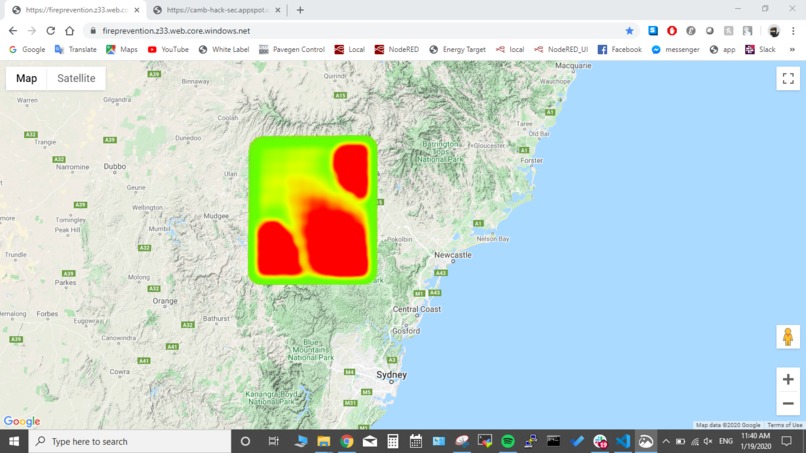Open the NodeRED_UI bookmark

pos(561,49)
